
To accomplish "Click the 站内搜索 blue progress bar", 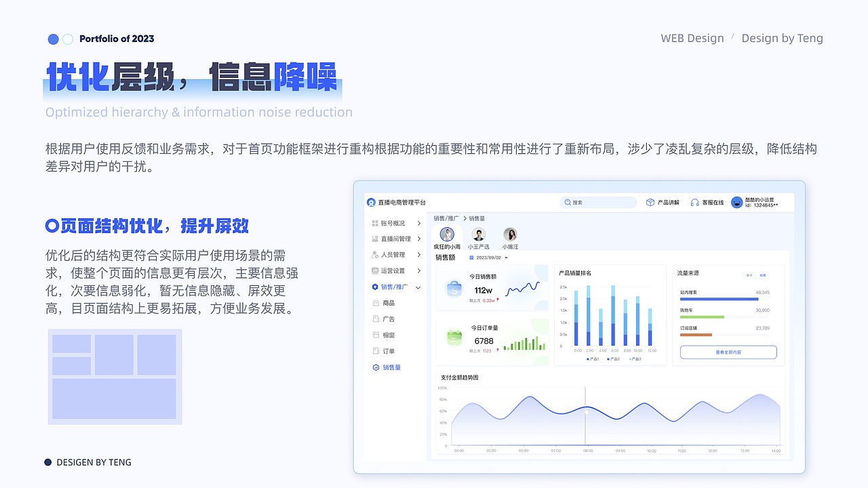I will [719, 299].
